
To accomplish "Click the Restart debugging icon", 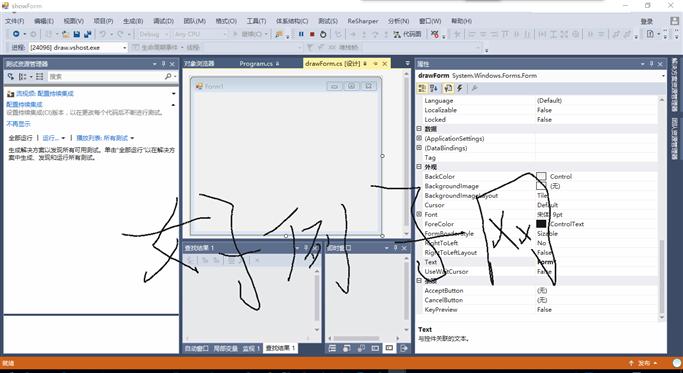I will [323, 34].
